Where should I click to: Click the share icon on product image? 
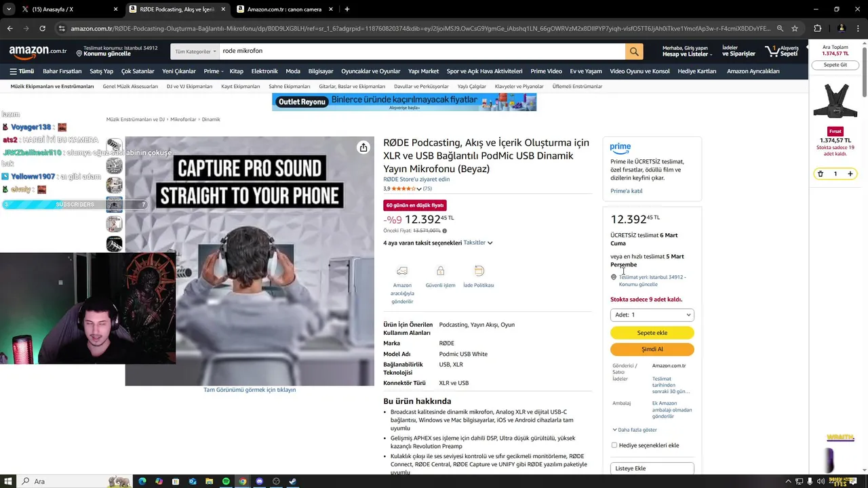[363, 147]
